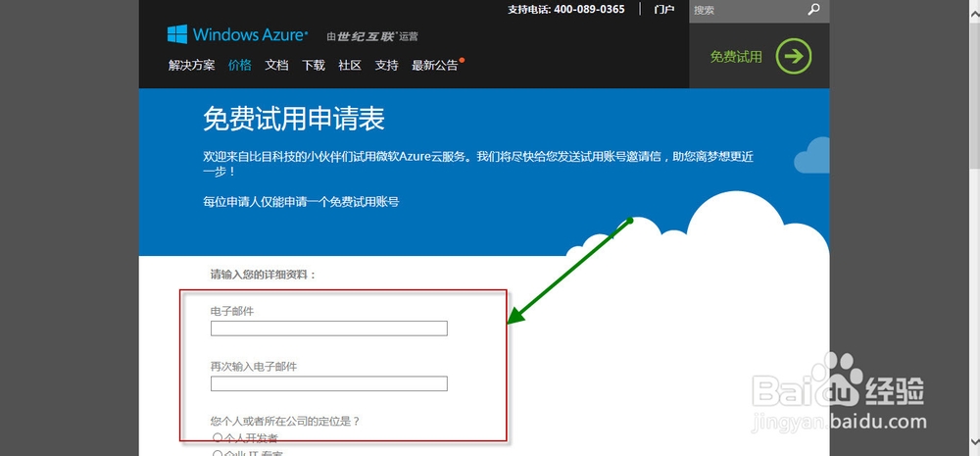The width and height of the screenshot is (980, 456).
Task: Click the 免费试用申请表 heading
Action: pyautogui.click(x=294, y=119)
